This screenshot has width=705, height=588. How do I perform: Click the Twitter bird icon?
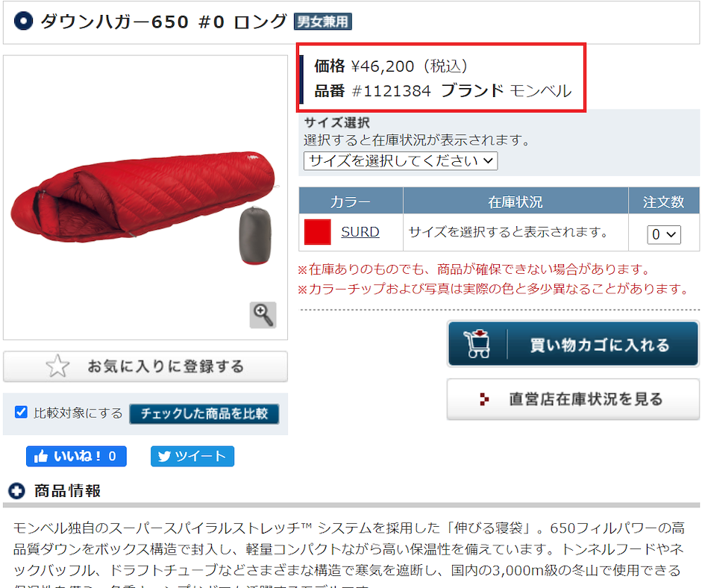[x=164, y=456]
